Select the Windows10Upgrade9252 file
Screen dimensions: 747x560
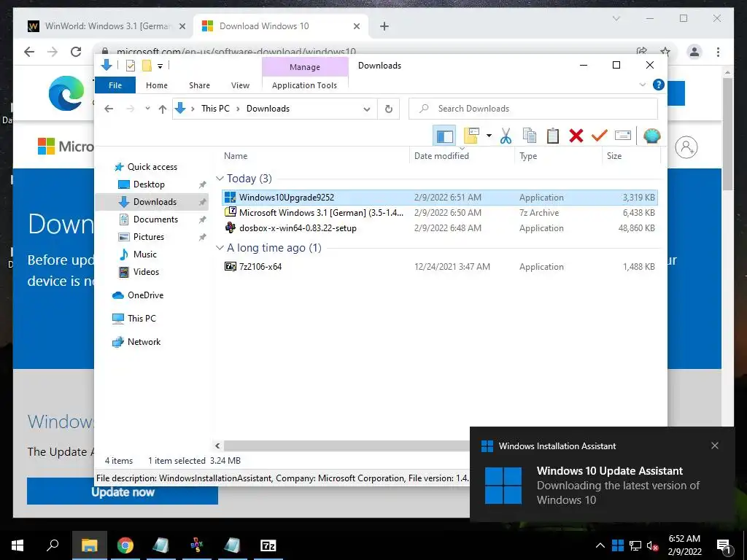coord(440,198)
